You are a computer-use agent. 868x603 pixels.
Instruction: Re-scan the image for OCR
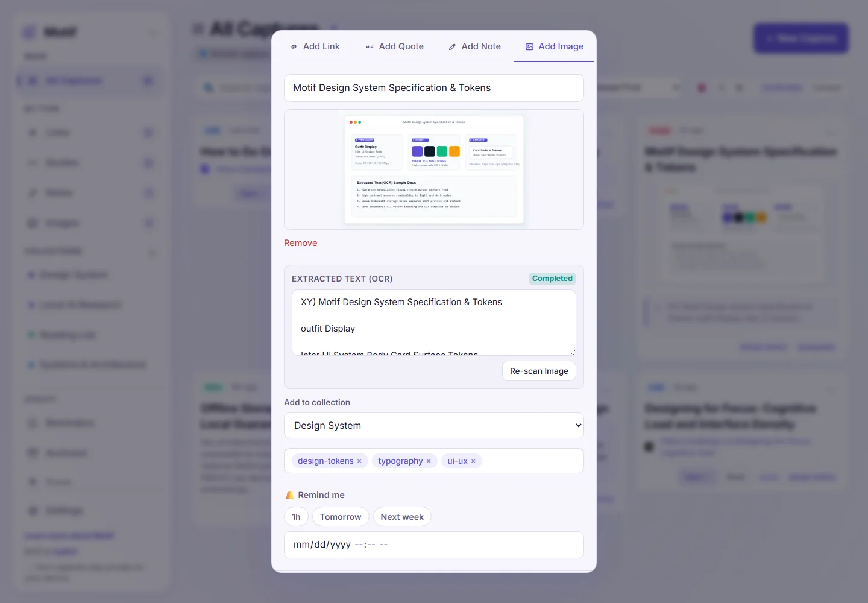[539, 371]
